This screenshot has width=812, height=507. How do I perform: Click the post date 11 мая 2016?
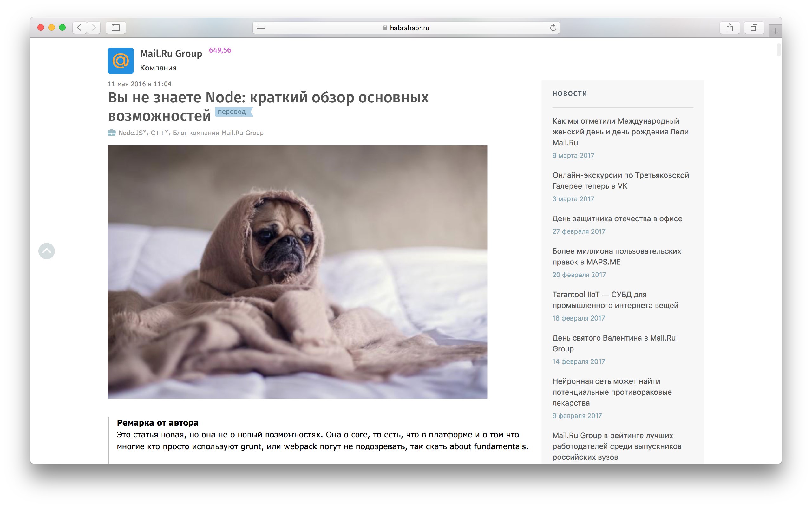point(140,84)
